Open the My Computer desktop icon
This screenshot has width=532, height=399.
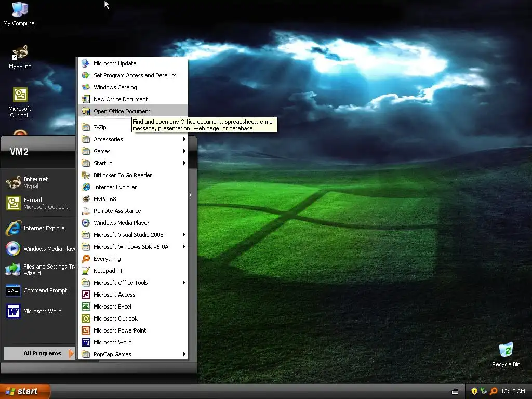coord(20,15)
